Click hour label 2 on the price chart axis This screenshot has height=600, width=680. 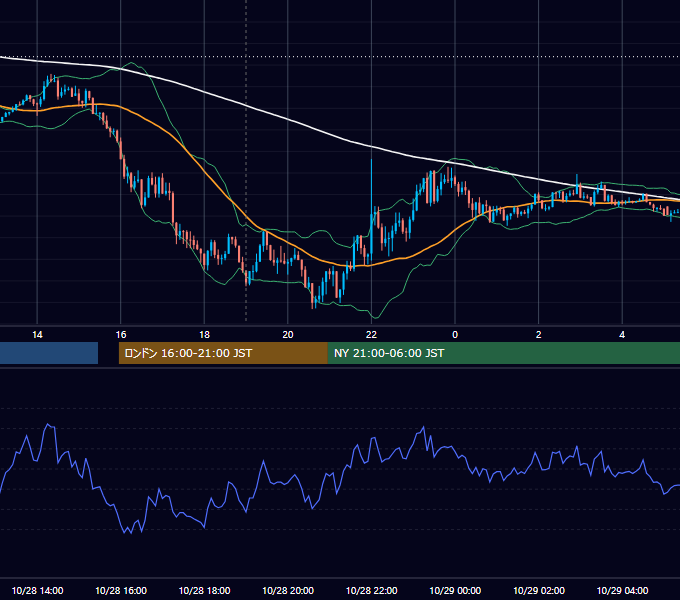pyautogui.click(x=539, y=335)
